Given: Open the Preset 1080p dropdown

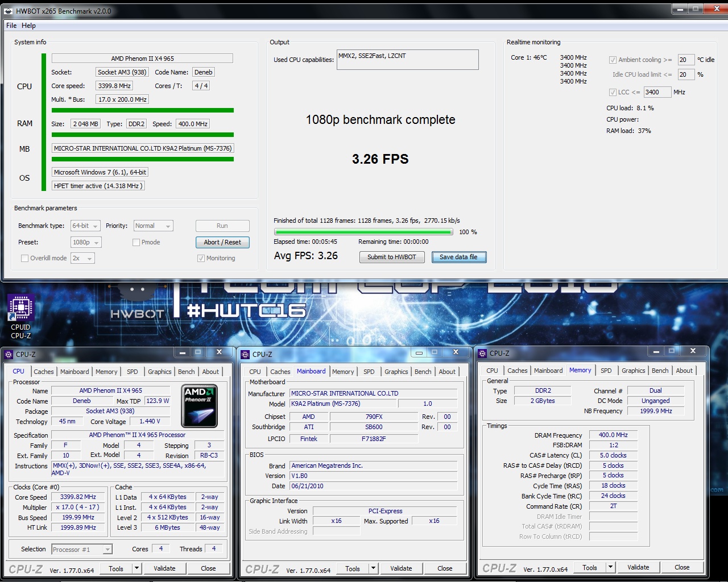Looking at the screenshot, I should [x=86, y=242].
